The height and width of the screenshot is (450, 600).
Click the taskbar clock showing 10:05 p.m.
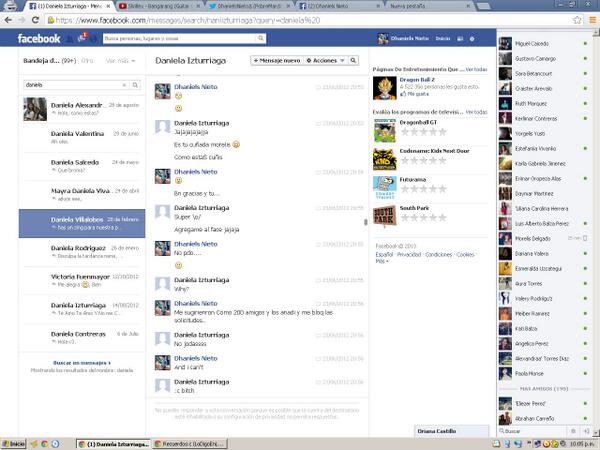[x=584, y=444]
